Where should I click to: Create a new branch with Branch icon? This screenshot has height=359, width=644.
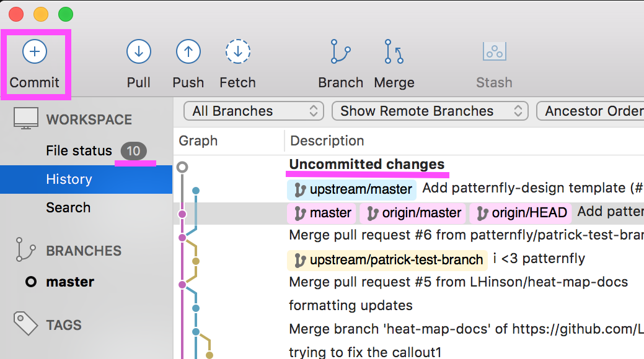pos(340,52)
